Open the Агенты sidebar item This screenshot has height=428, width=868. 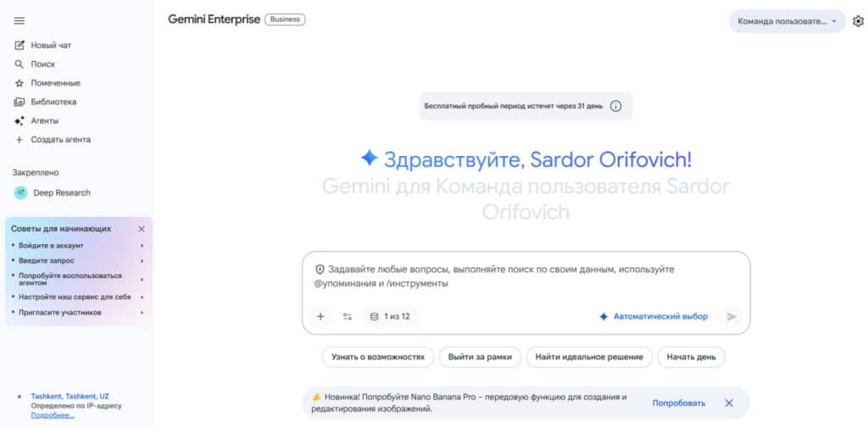[44, 120]
